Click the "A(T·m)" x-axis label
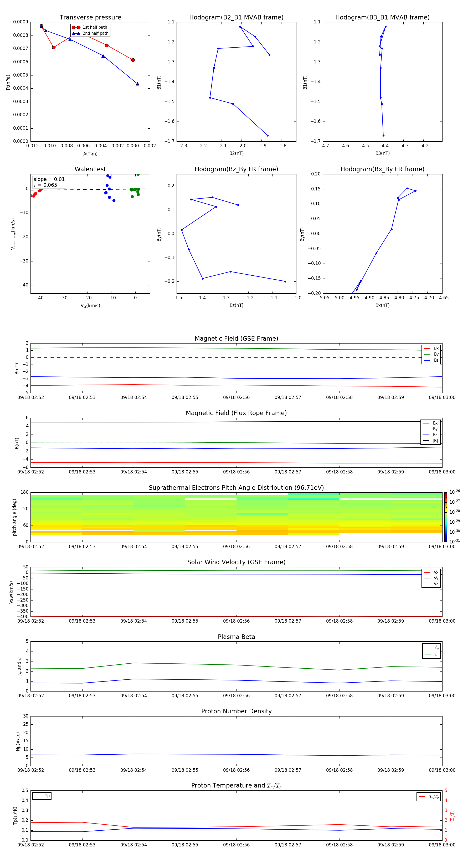473x868 pixels. pos(90,154)
